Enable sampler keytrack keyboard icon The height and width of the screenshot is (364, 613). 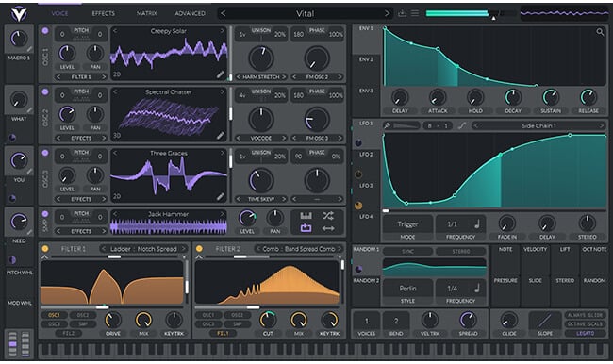tap(306, 215)
